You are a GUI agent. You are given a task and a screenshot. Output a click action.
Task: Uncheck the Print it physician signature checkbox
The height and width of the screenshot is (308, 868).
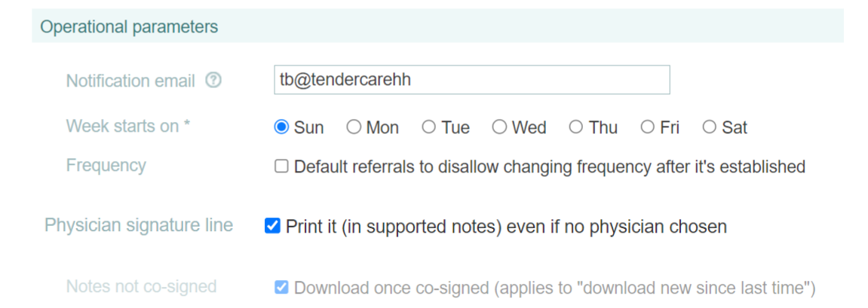pyautogui.click(x=272, y=226)
